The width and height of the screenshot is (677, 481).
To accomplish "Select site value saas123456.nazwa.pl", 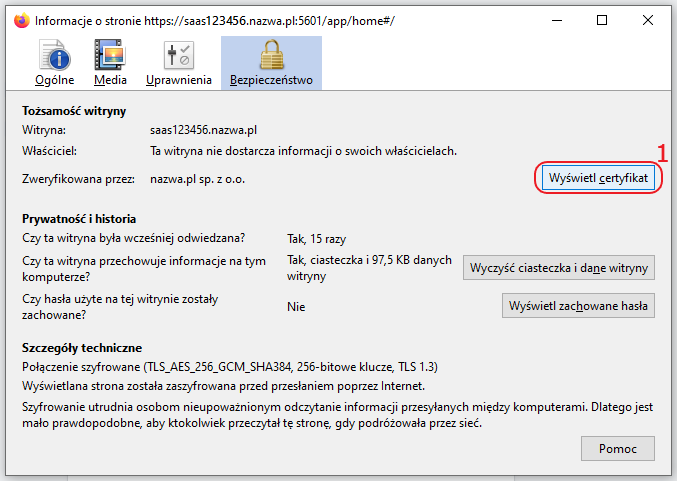I will 203,130.
